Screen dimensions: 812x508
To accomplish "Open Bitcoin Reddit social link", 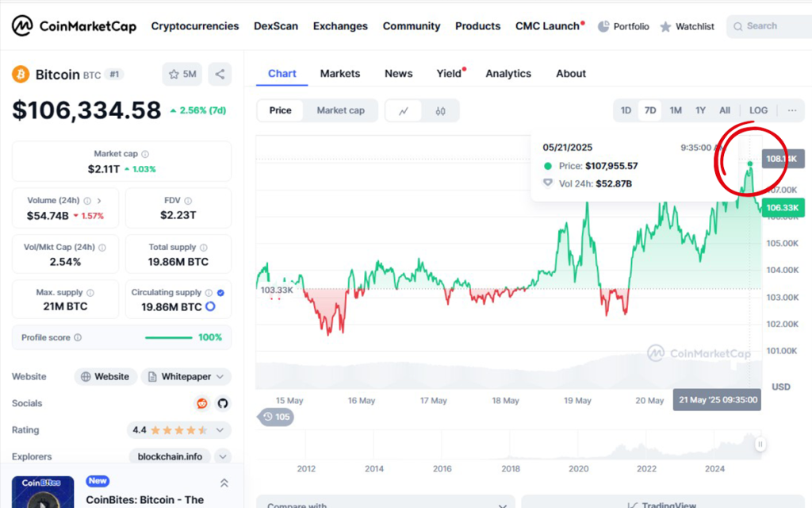I will click(x=202, y=403).
